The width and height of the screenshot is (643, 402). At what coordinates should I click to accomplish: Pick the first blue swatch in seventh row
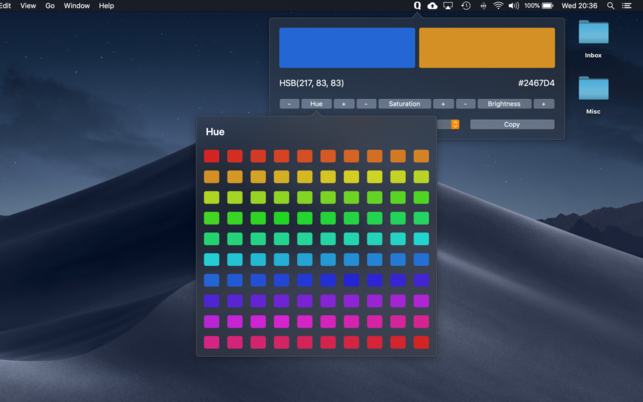coord(212,280)
